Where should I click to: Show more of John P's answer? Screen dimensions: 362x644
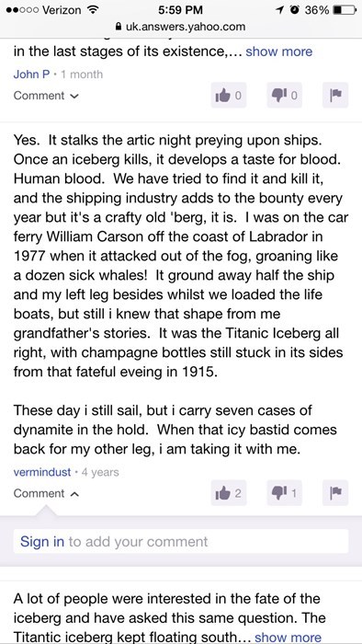(x=278, y=52)
